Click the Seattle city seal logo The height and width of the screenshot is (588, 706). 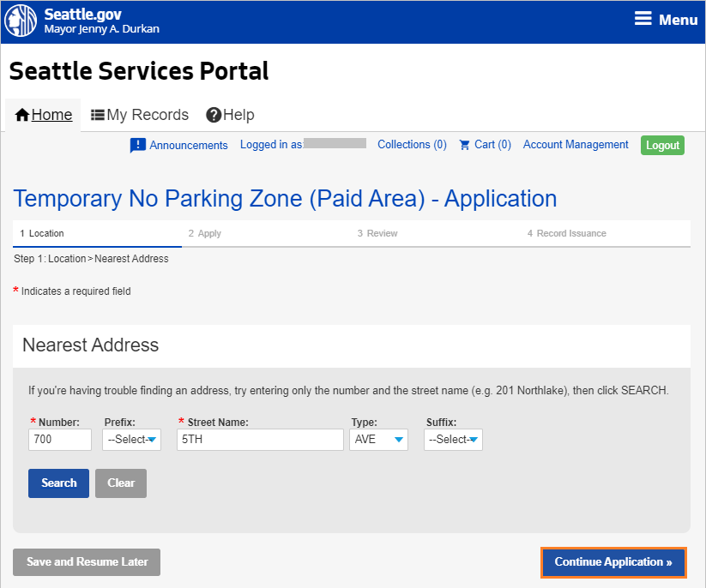click(x=21, y=21)
